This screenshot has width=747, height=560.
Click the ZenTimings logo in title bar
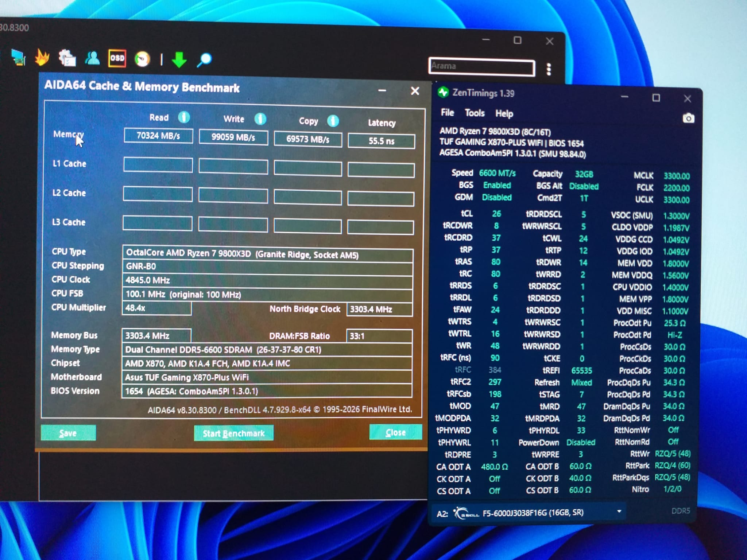pyautogui.click(x=443, y=92)
